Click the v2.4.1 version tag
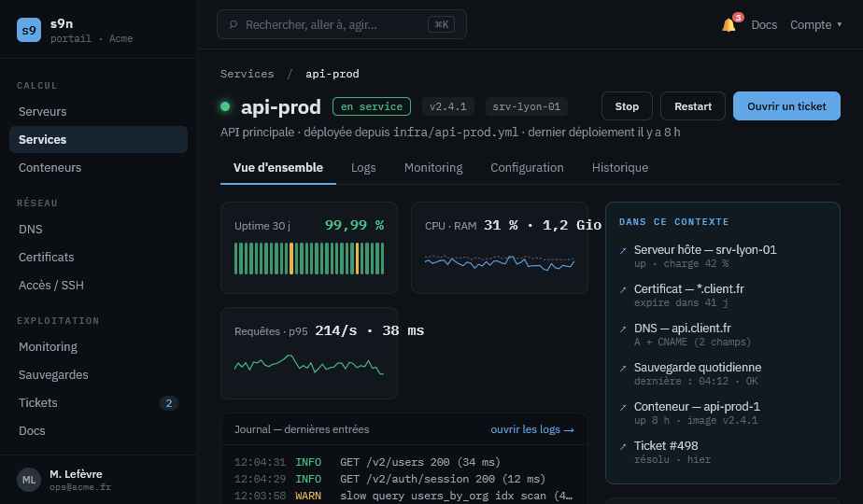Viewport: 863px width, 504px height. click(x=448, y=106)
